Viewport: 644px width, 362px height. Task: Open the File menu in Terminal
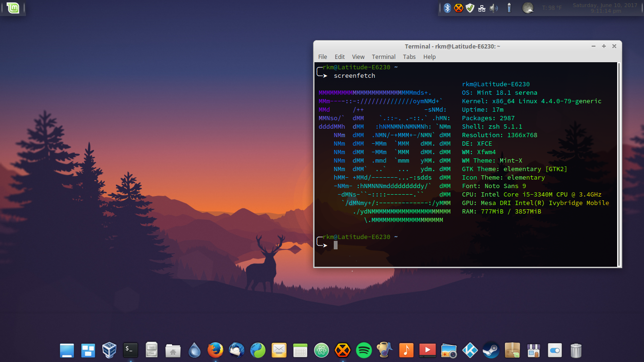point(322,57)
